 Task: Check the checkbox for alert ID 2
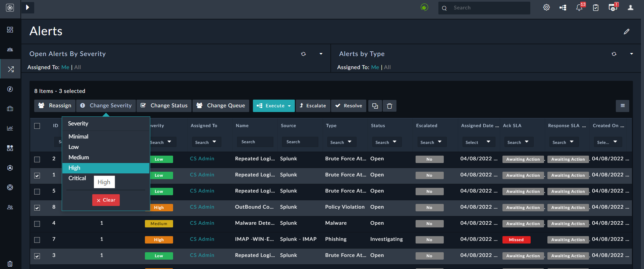tap(37, 159)
